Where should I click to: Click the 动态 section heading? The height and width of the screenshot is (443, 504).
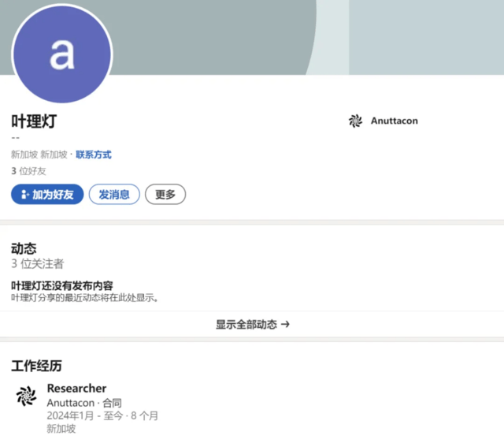tap(24, 248)
